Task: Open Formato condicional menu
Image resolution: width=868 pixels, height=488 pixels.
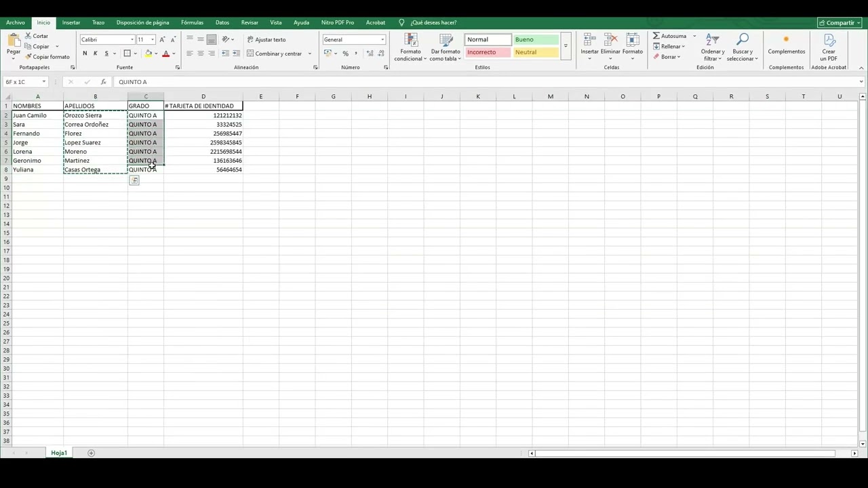Action: [x=410, y=47]
